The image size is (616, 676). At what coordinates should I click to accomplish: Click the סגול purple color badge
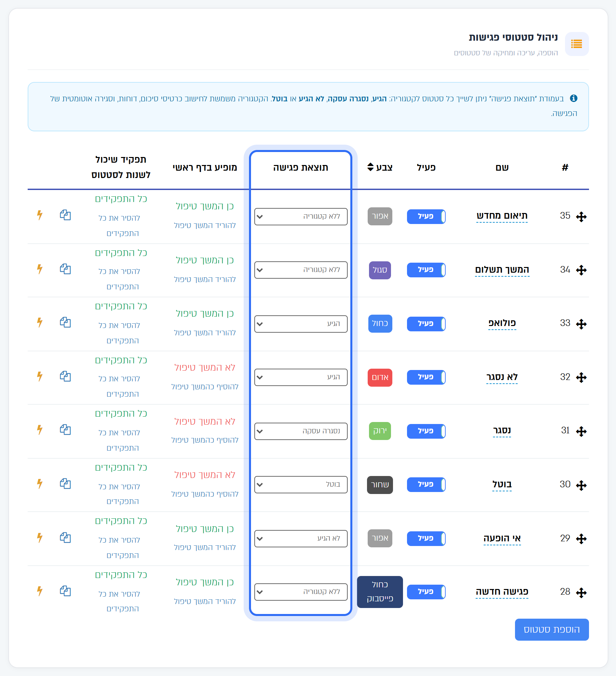(380, 270)
